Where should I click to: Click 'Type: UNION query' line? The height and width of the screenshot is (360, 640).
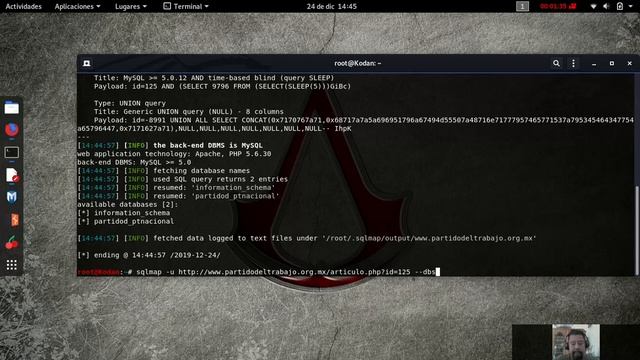click(130, 103)
